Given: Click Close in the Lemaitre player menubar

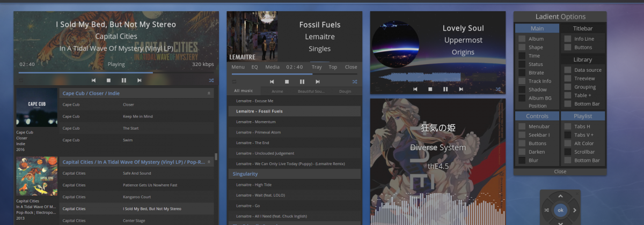Looking at the screenshot, I should [351, 67].
